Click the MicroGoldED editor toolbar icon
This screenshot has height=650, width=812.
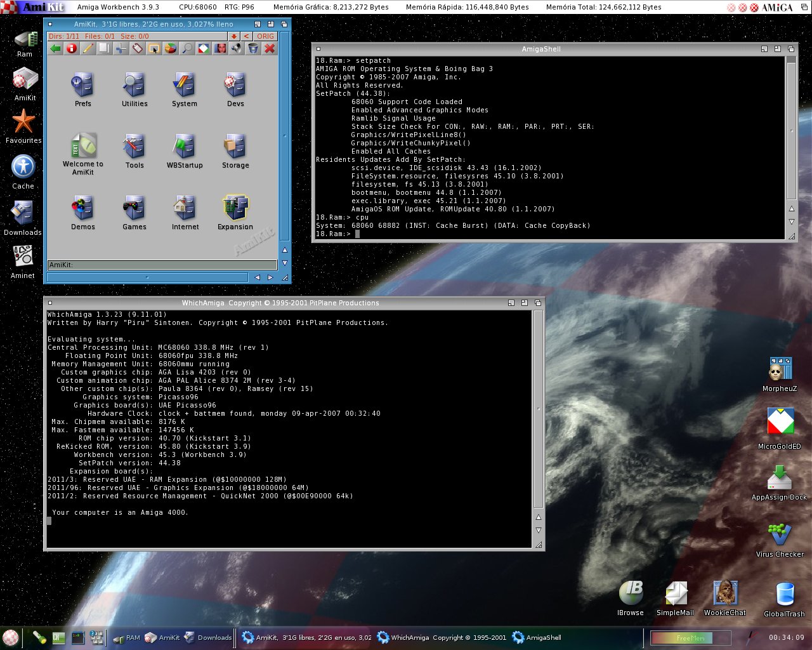pyautogui.click(x=204, y=48)
